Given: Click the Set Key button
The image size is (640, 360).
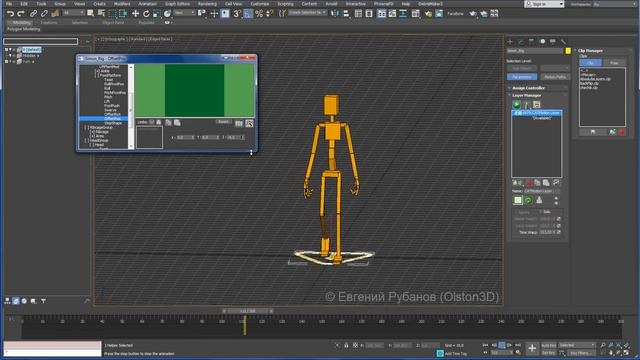Looking at the screenshot, I should point(549,353).
